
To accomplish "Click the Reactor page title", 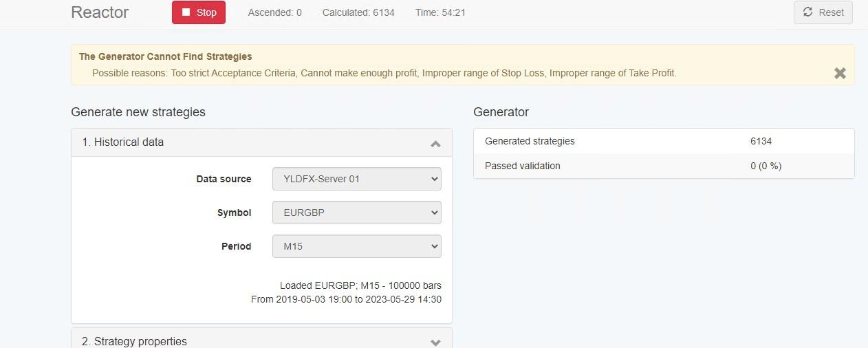I will [100, 12].
